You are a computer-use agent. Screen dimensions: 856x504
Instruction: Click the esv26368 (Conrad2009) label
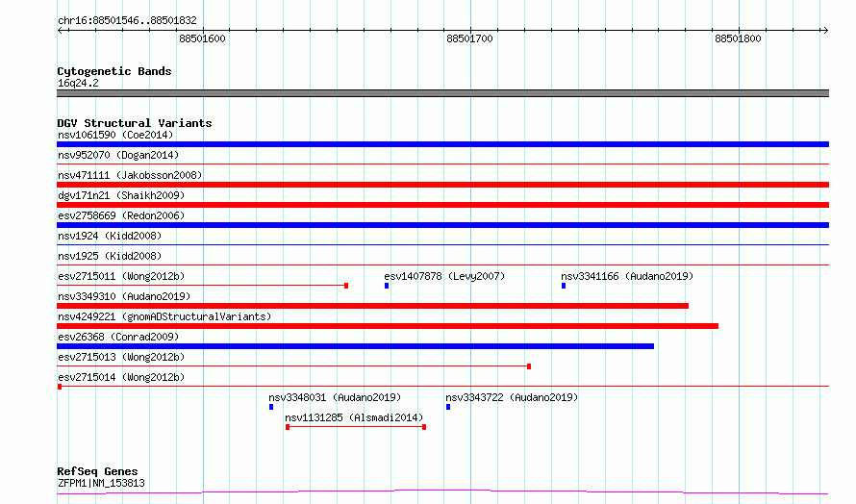(x=118, y=337)
